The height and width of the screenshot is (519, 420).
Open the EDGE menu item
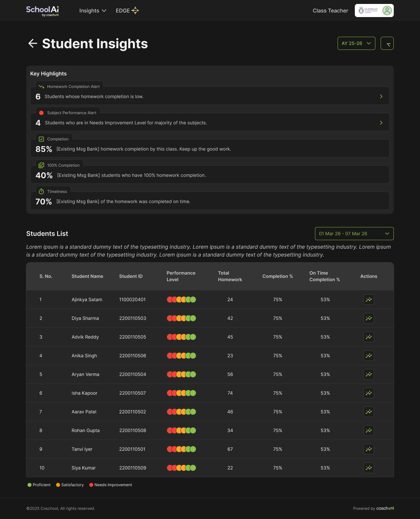pyautogui.click(x=127, y=10)
